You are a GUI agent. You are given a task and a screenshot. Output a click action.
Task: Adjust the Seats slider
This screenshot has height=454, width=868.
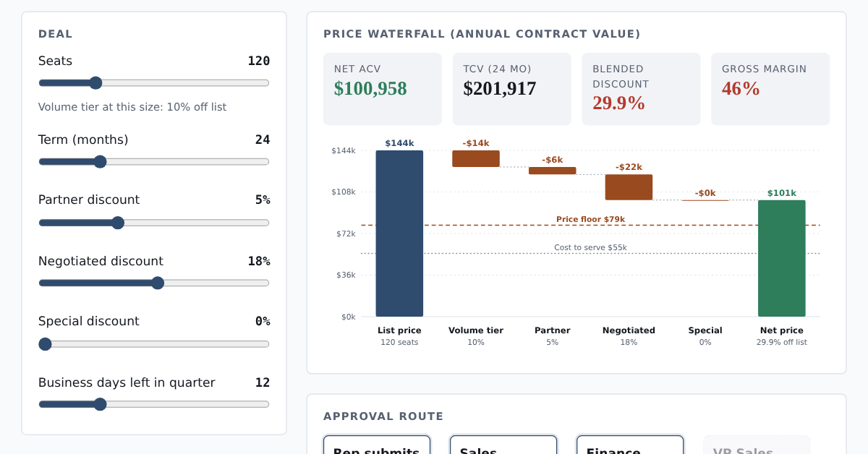click(x=154, y=83)
